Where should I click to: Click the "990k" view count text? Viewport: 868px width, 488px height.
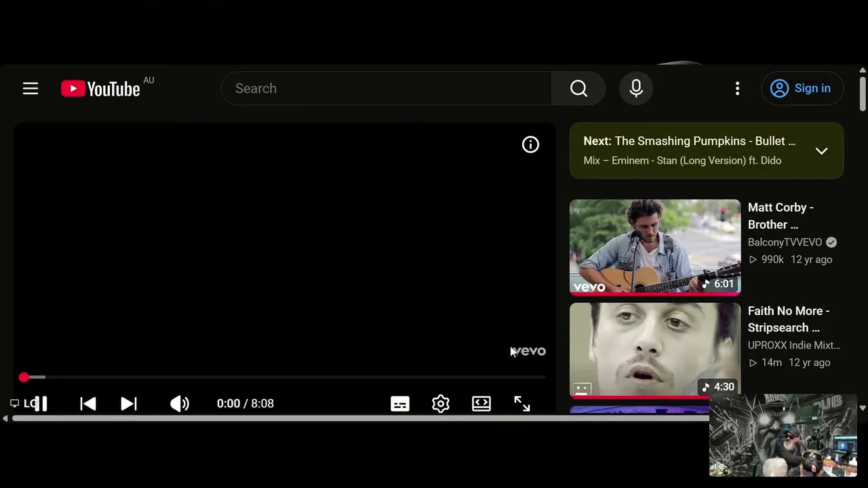[772, 260]
